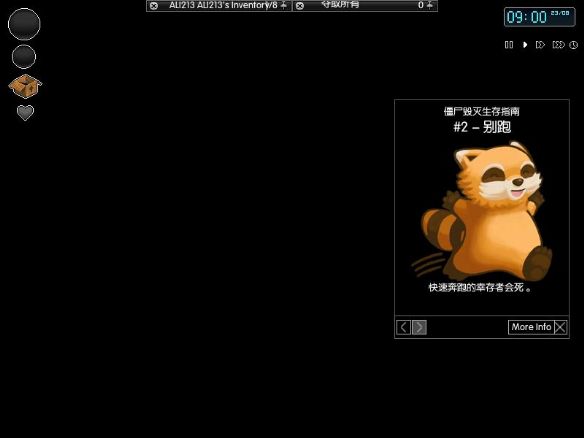Set game to normal play speed
This screenshot has height=438, width=584.
tap(525, 45)
